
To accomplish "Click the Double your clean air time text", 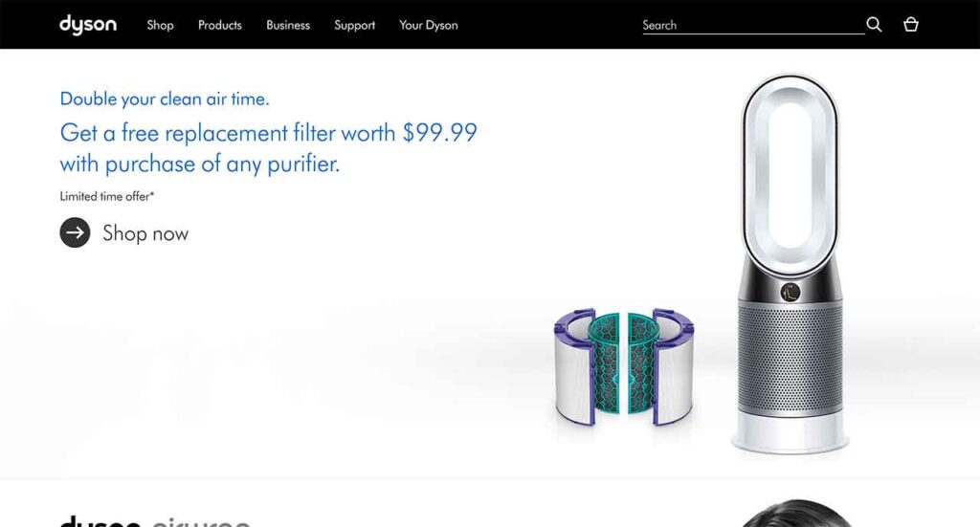I will [165, 99].
